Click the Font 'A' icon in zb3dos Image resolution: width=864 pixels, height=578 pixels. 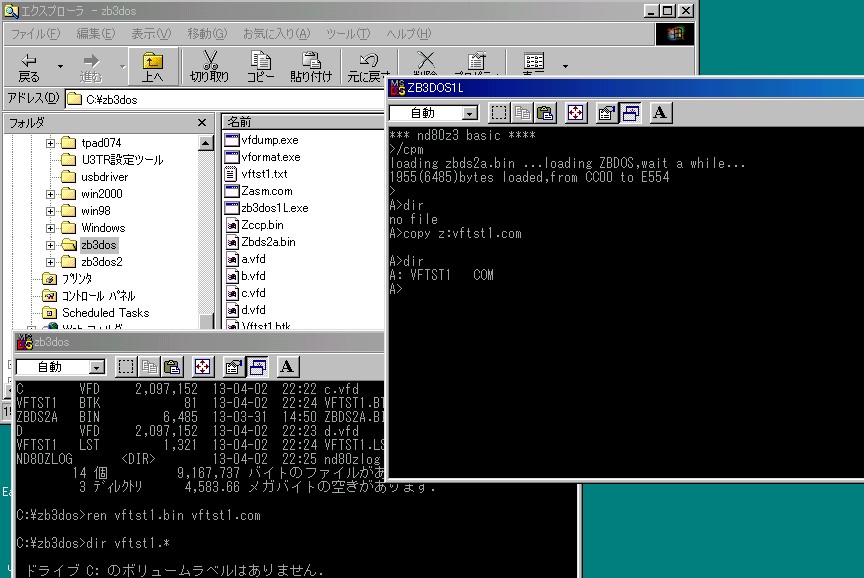287,367
